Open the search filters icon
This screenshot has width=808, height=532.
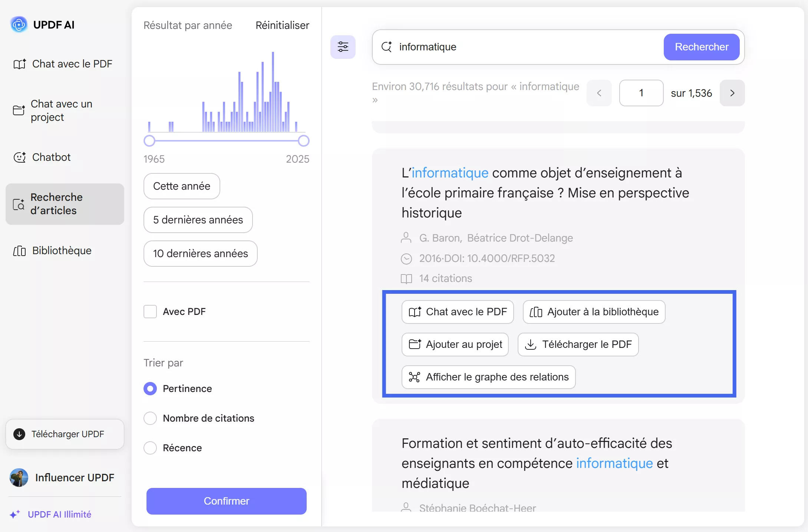(343, 47)
